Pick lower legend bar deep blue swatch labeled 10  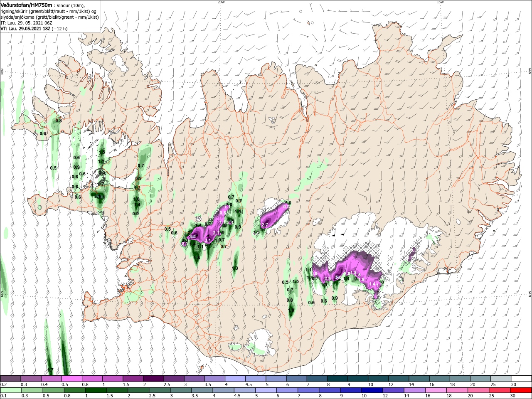372,390
